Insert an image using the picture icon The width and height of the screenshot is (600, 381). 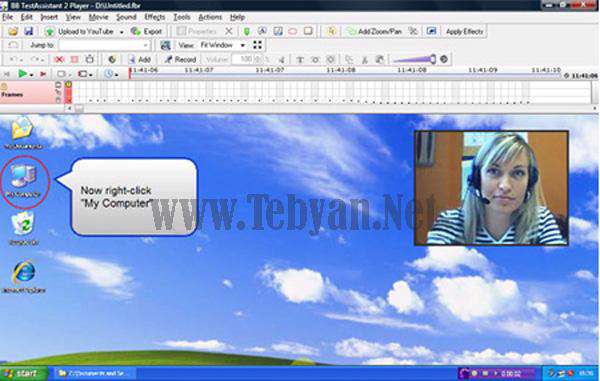coord(278,31)
